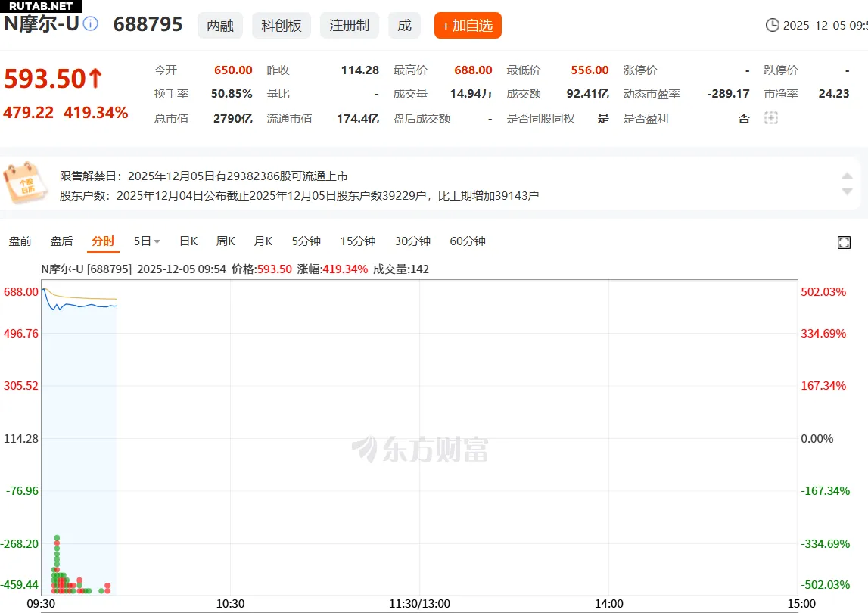
Task: Select the 分时 intraday tab
Action: click(x=103, y=241)
